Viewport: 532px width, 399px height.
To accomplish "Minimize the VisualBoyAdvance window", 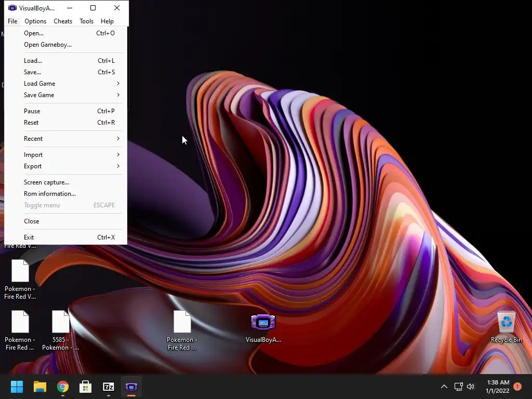I will tap(70, 8).
